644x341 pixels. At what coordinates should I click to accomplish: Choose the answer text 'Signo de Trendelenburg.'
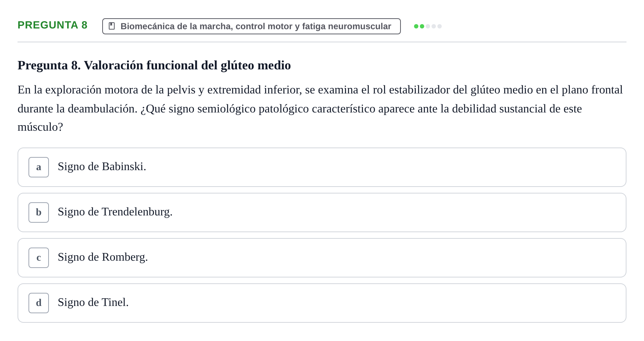(115, 212)
